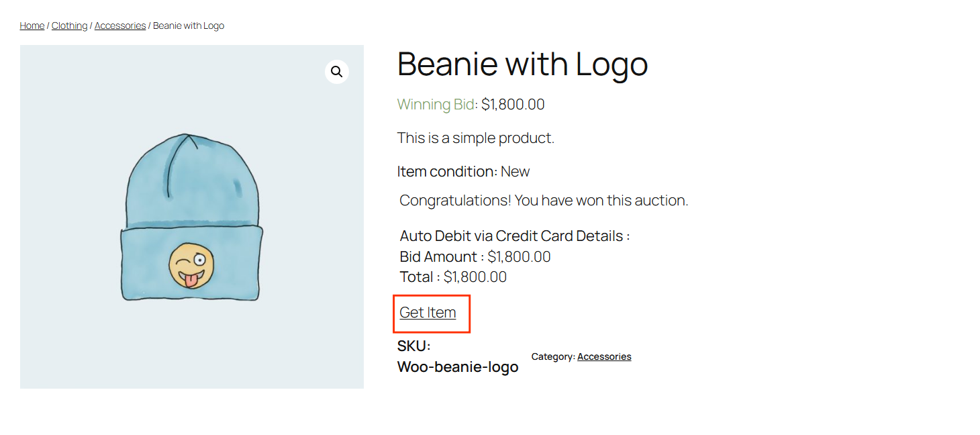Click the Item condition: New text
The height and width of the screenshot is (435, 980).
coord(463,171)
